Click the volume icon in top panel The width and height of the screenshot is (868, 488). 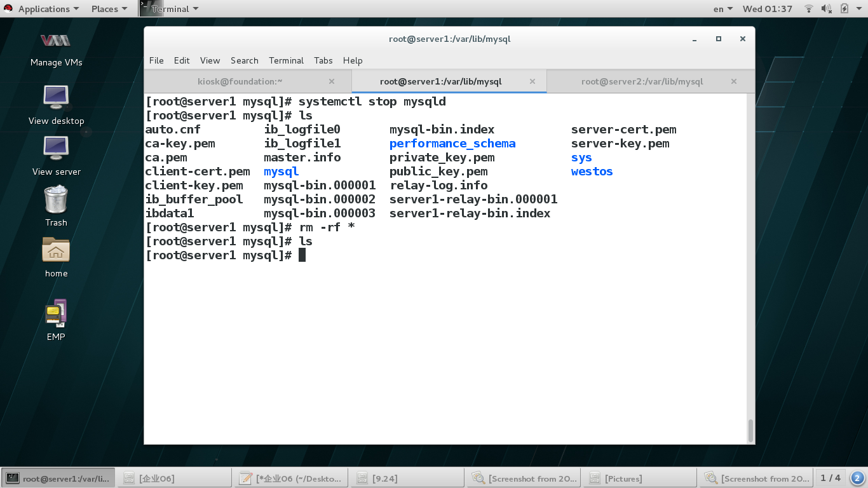(x=826, y=9)
